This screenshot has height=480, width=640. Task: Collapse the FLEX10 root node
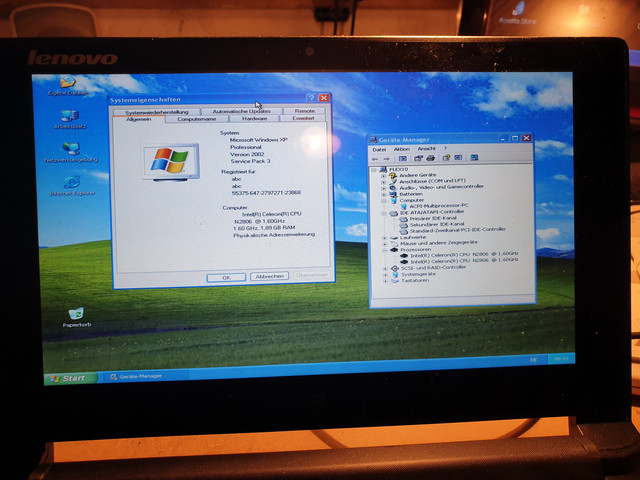point(373,170)
